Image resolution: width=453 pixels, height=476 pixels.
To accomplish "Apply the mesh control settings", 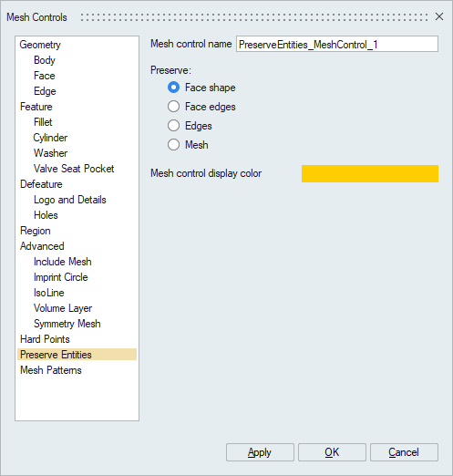I will [260, 452].
